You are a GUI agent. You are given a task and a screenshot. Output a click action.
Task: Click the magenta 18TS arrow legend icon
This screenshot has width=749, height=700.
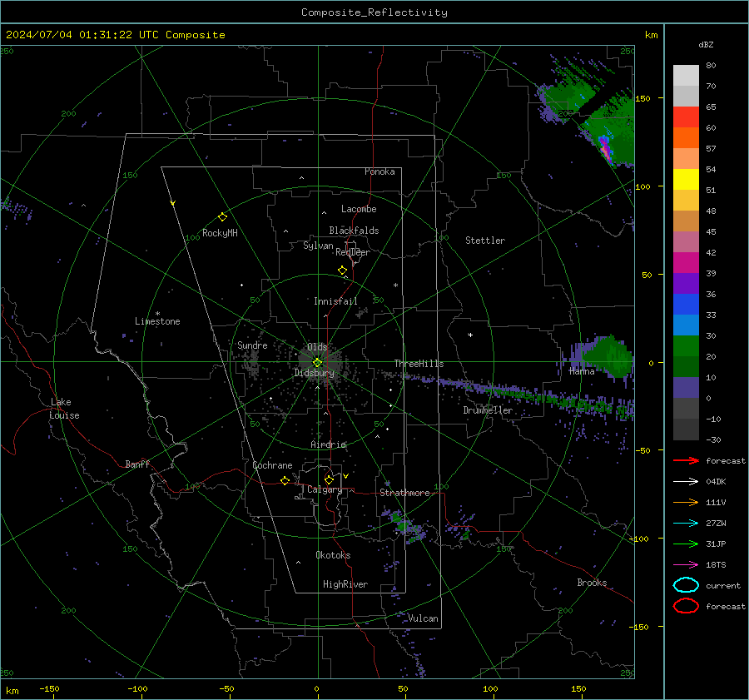[x=686, y=565]
